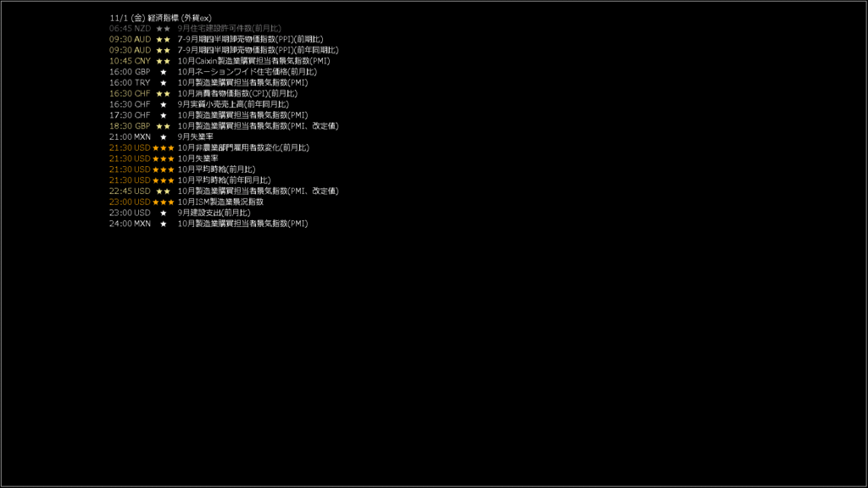868x488 pixels.
Task: Click the two stars beside 18:30 GBP
Action: 164,126
